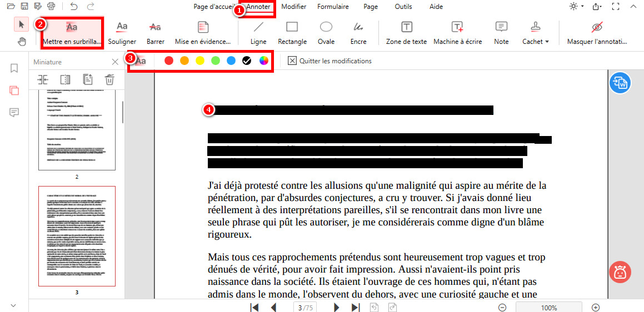The height and width of the screenshot is (312, 644).
Task: Open the Outils tab
Action: click(403, 7)
